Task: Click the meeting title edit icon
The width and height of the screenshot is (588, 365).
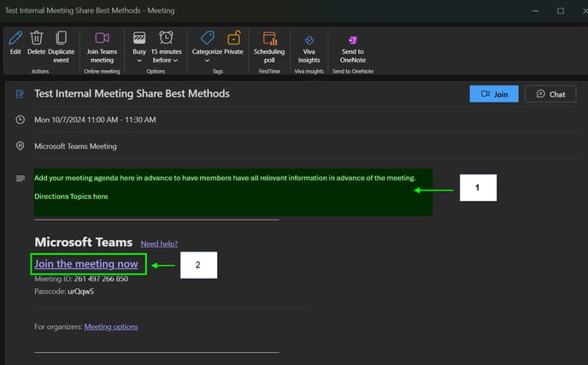Action: [x=20, y=94]
